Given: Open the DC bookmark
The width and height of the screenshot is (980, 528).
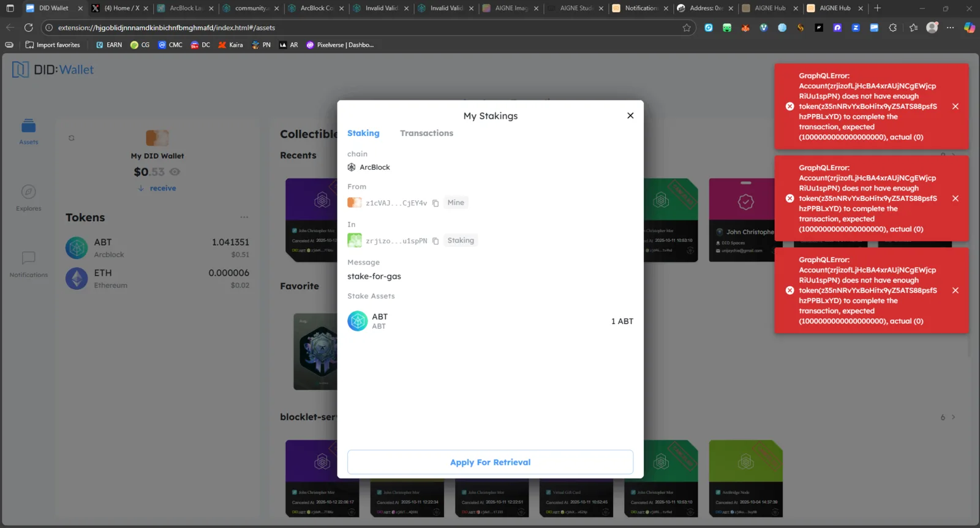Looking at the screenshot, I should [200, 45].
